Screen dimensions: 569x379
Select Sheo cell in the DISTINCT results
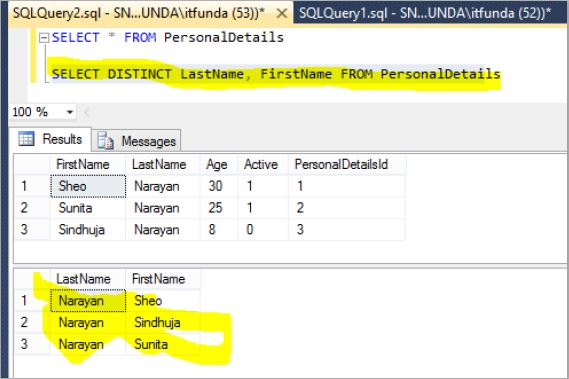pyautogui.click(x=163, y=301)
